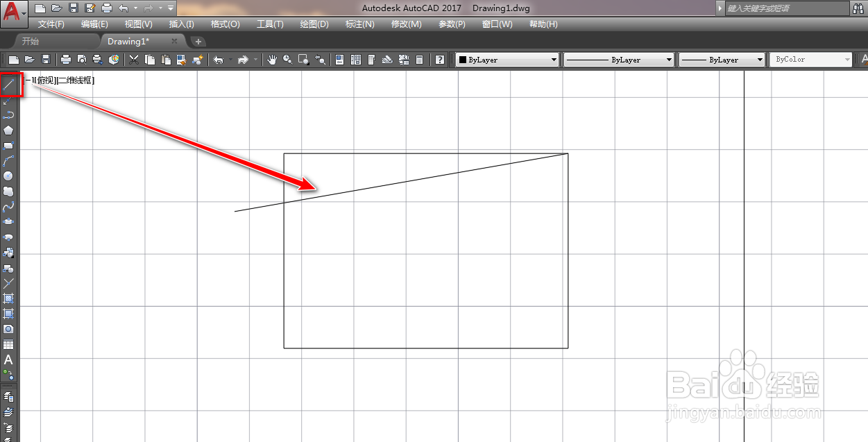Open the ByLayer linetype dropdown
This screenshot has width=868, height=442.
[x=619, y=60]
